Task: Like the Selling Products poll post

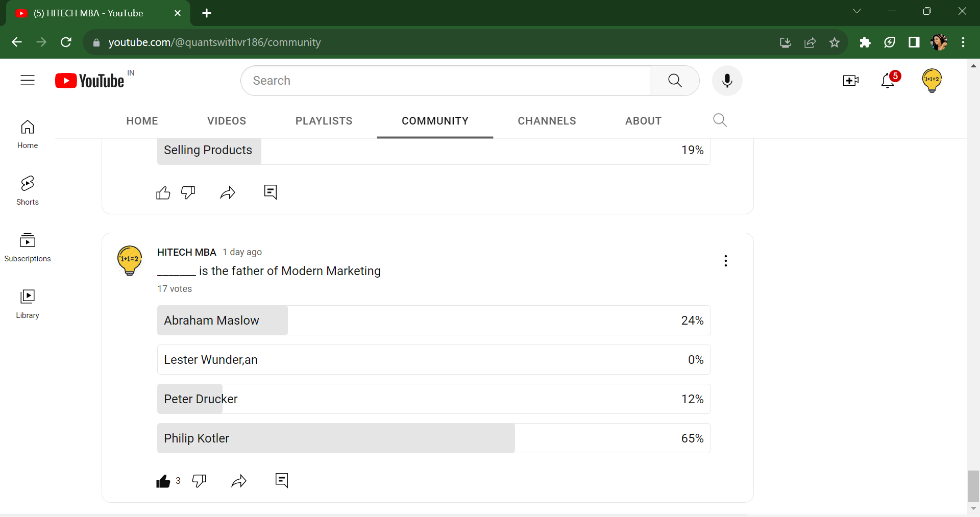Action: pyautogui.click(x=163, y=192)
